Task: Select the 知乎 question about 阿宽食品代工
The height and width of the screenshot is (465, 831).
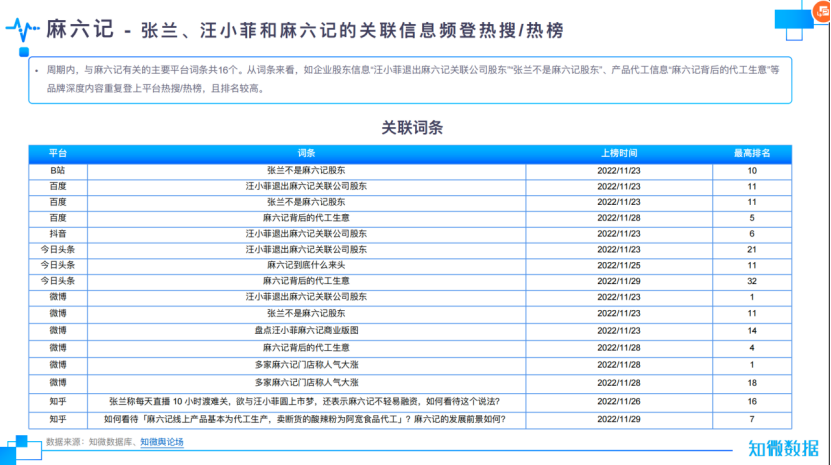Action: pyautogui.click(x=305, y=419)
